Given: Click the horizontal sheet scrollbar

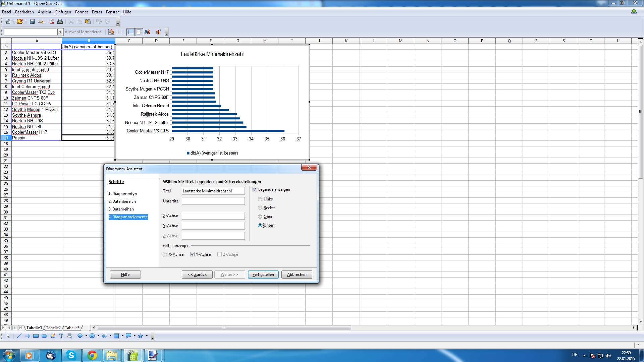Looking at the screenshot, I should pyautogui.click(x=224, y=328).
